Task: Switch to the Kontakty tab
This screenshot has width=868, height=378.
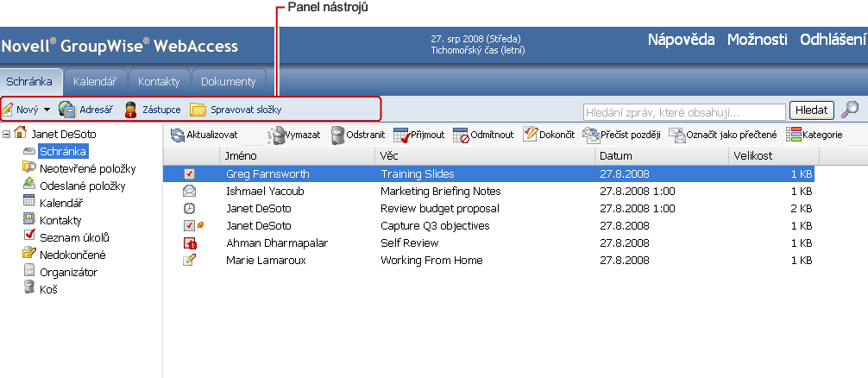Action: pyautogui.click(x=159, y=82)
